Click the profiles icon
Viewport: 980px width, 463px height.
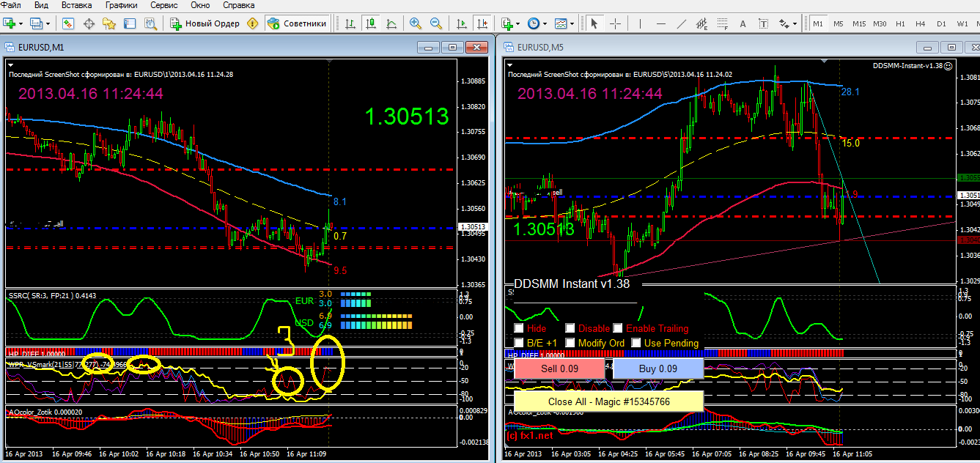pyautogui.click(x=37, y=23)
